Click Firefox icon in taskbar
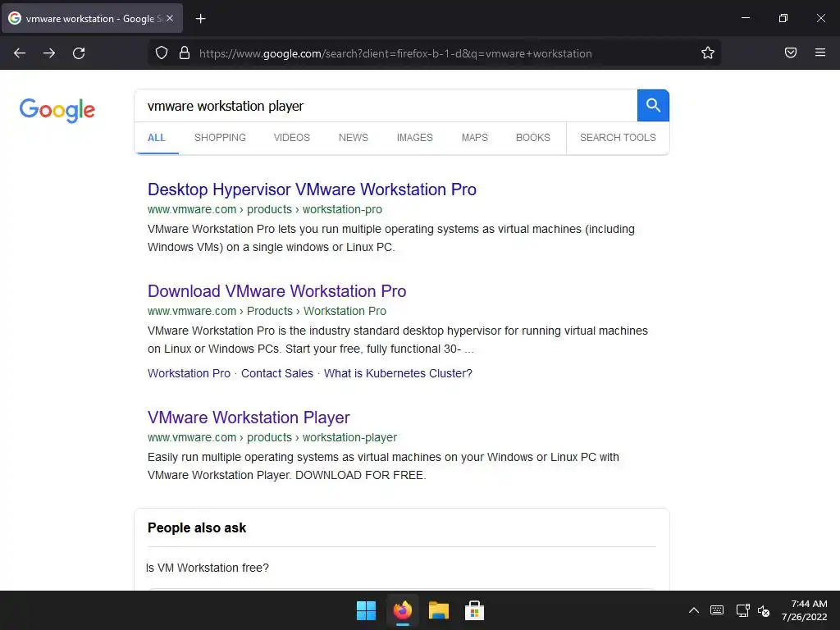Screen dimensions: 840x630 click(x=402, y=610)
